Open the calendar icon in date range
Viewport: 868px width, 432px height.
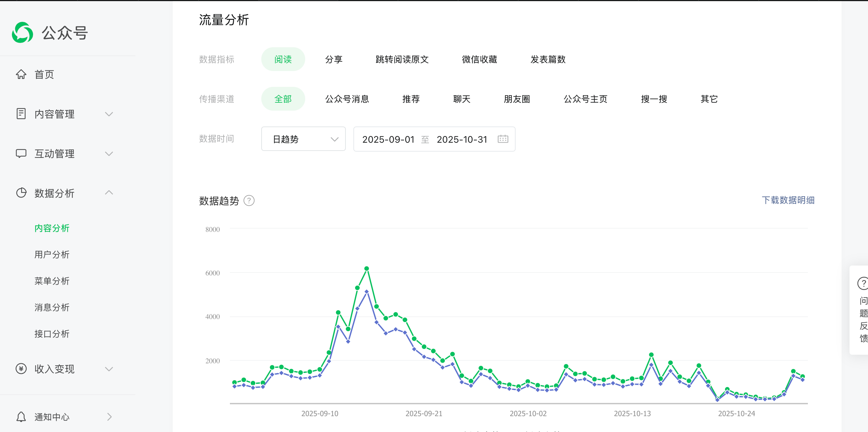pos(503,139)
